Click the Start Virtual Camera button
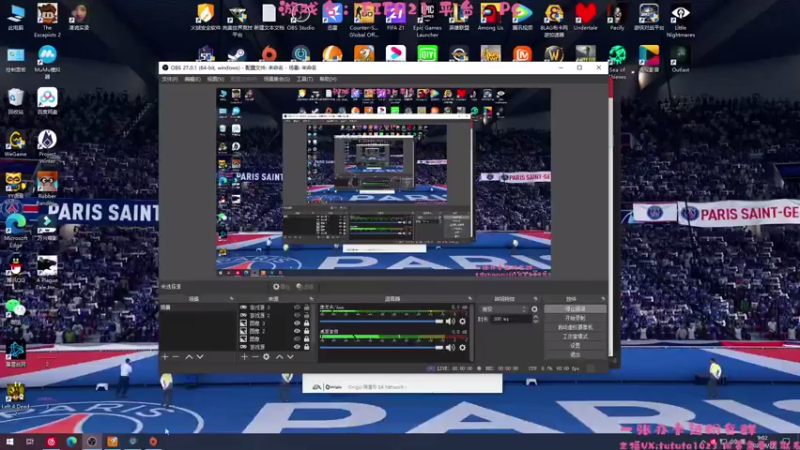 tap(575, 328)
